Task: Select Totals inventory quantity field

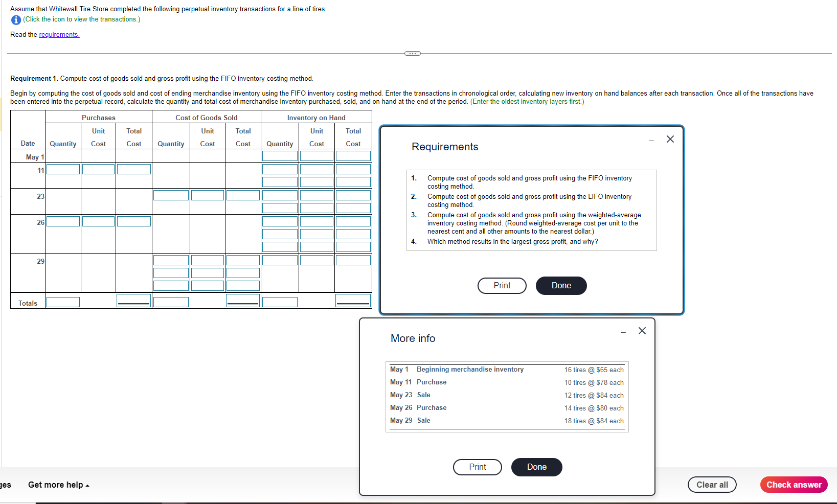Action: (280, 302)
